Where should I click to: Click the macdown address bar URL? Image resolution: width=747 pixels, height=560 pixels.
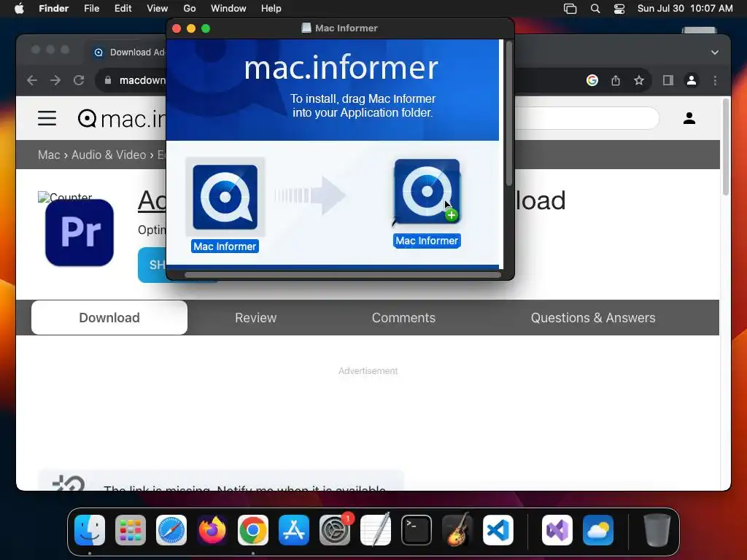142,80
